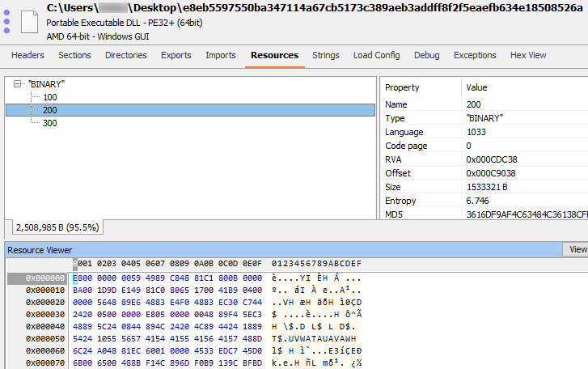
Task: Select resource 100 in the tree
Action: click(50, 97)
